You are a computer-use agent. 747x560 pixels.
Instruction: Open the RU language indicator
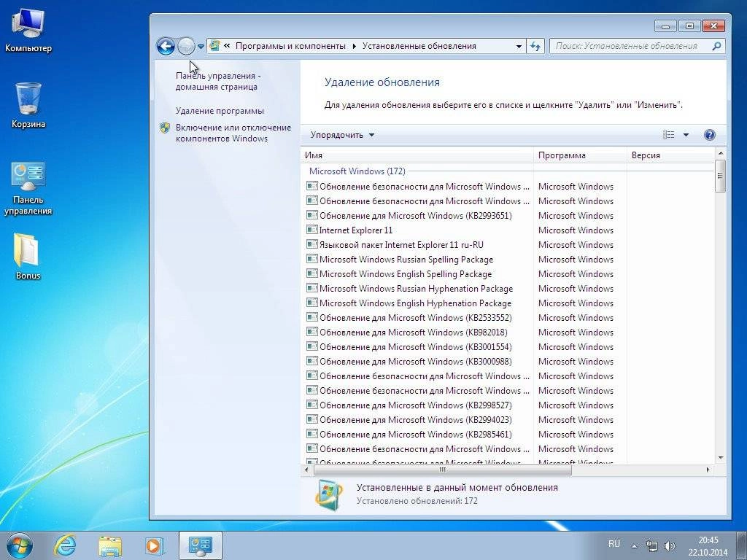click(614, 544)
